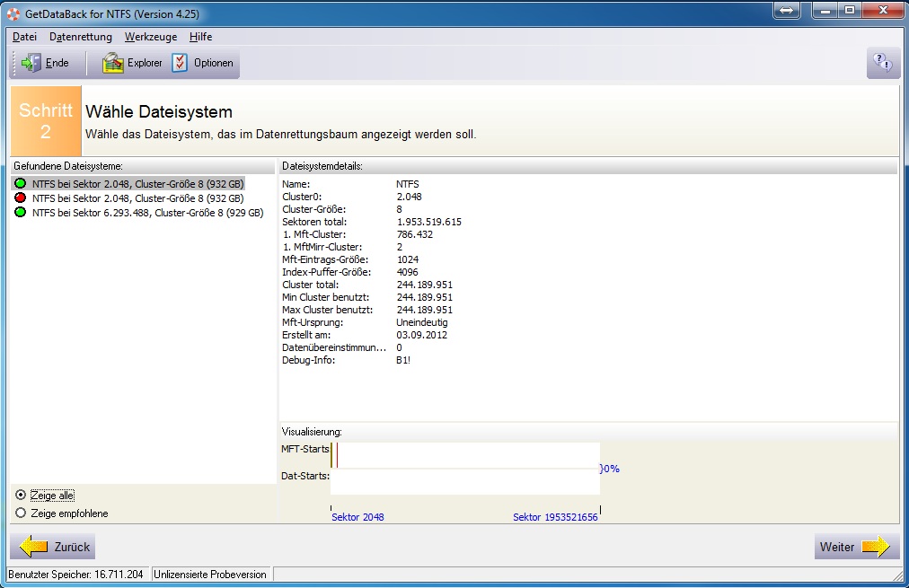The height and width of the screenshot is (588, 909).
Task: Click the Dat-Starts visualization bar
Action: [x=465, y=482]
